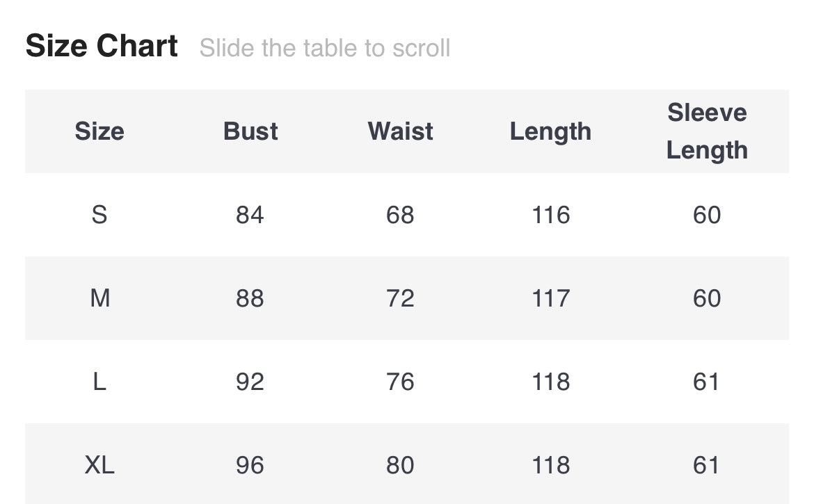The height and width of the screenshot is (504, 814).
Task: Select the Waist column header
Action: [400, 131]
